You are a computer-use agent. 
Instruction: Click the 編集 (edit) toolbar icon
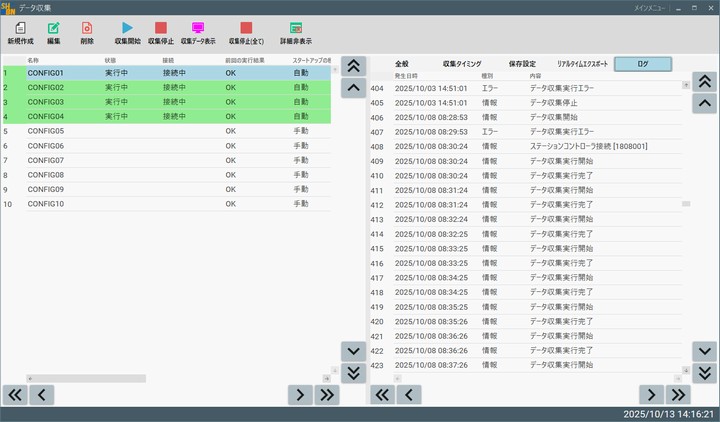coord(54,28)
